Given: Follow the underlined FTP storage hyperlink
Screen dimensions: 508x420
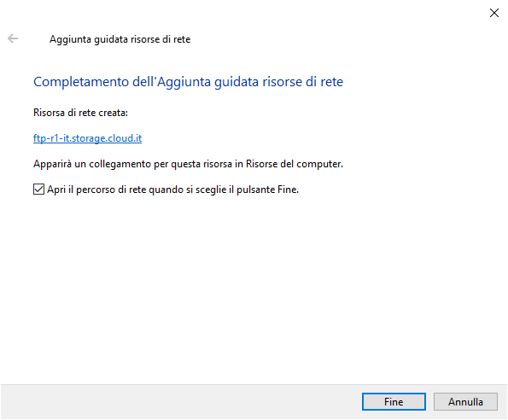Looking at the screenshot, I should coord(87,138).
